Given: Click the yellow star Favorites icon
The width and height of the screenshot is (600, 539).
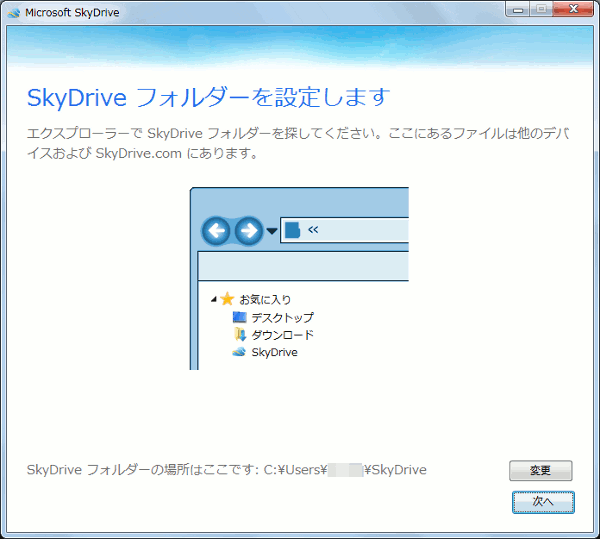Looking at the screenshot, I should (x=227, y=299).
